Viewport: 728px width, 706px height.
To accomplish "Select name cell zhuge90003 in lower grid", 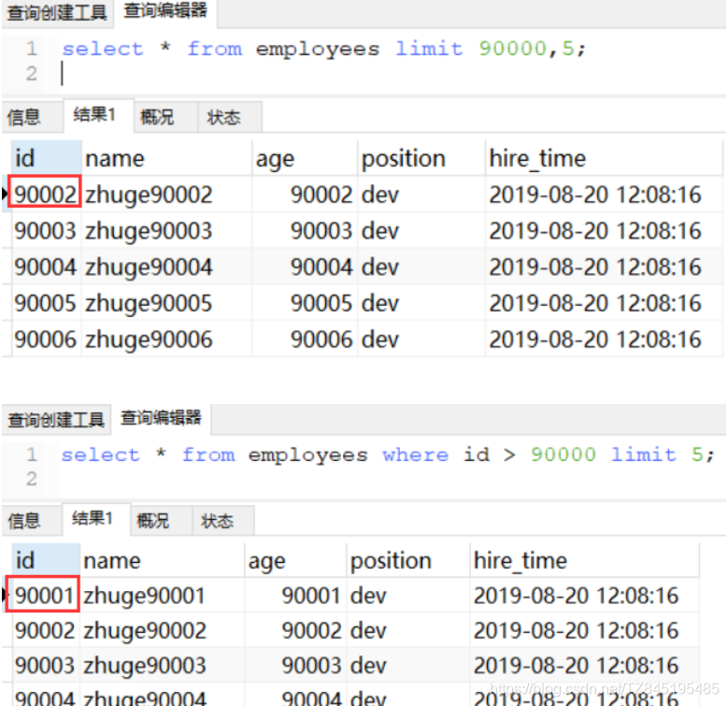I will [163, 665].
